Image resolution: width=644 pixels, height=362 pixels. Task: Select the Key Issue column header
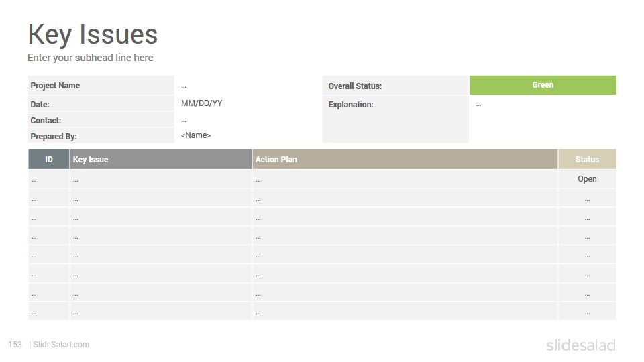pos(160,160)
